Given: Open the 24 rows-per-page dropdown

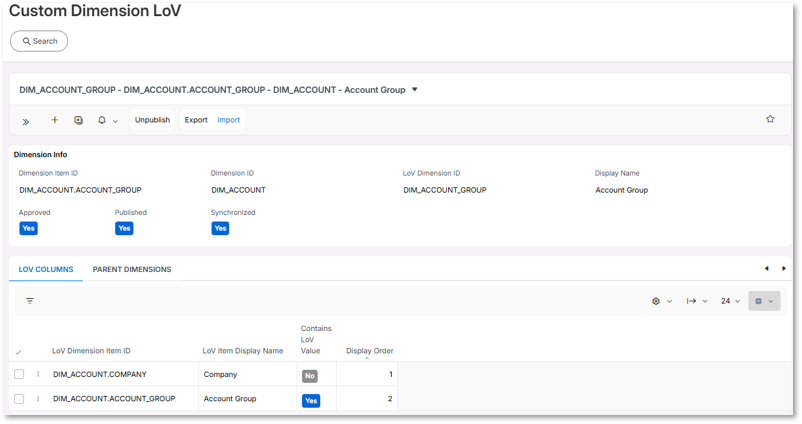Looking at the screenshot, I should coord(730,301).
